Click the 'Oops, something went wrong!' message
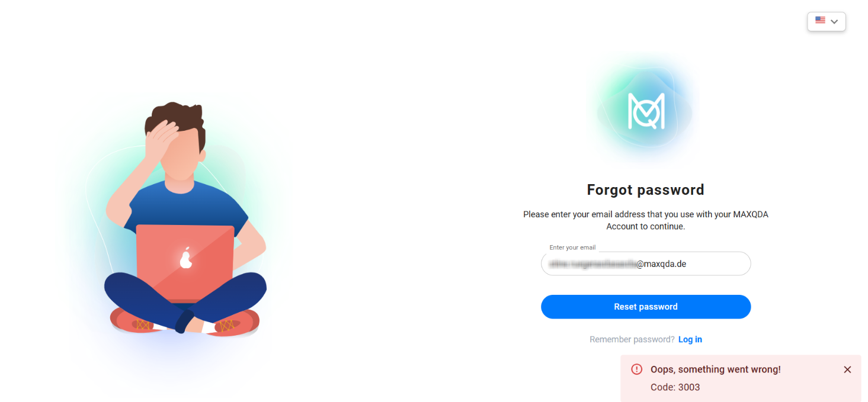 (716, 369)
